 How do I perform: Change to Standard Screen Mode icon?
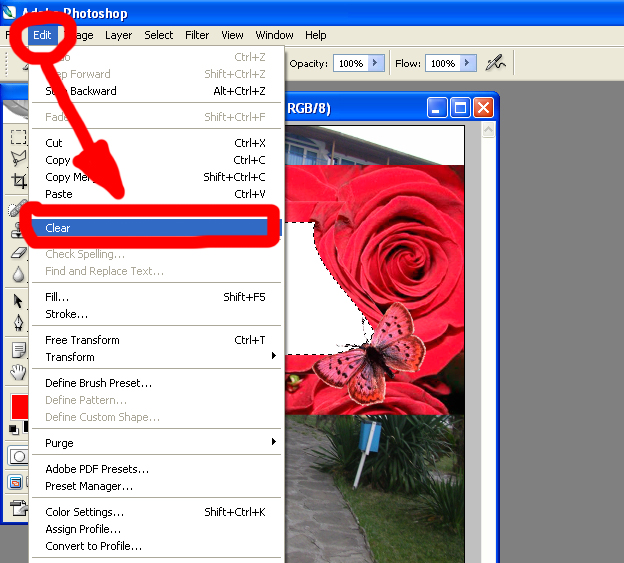16,483
